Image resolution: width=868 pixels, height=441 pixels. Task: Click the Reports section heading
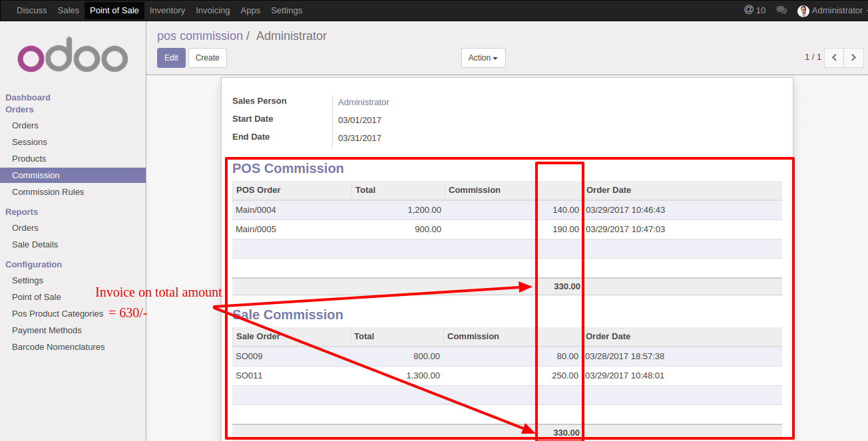21,212
